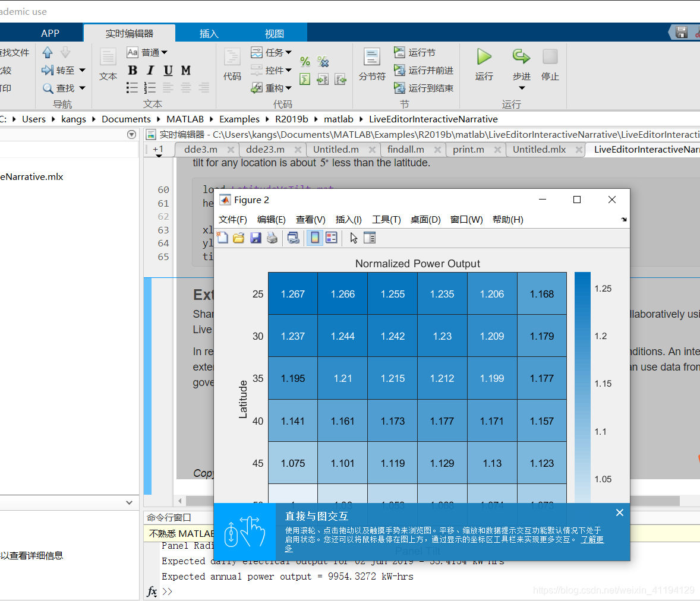The height and width of the screenshot is (601, 700).
Task: Click the learn more link in banner
Action: click(x=592, y=539)
